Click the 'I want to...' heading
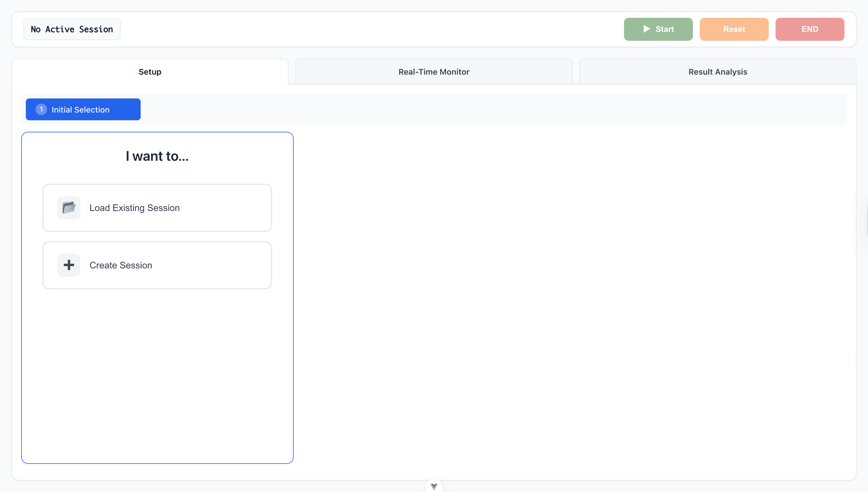Screen dimensions: 868x492 click(157, 156)
